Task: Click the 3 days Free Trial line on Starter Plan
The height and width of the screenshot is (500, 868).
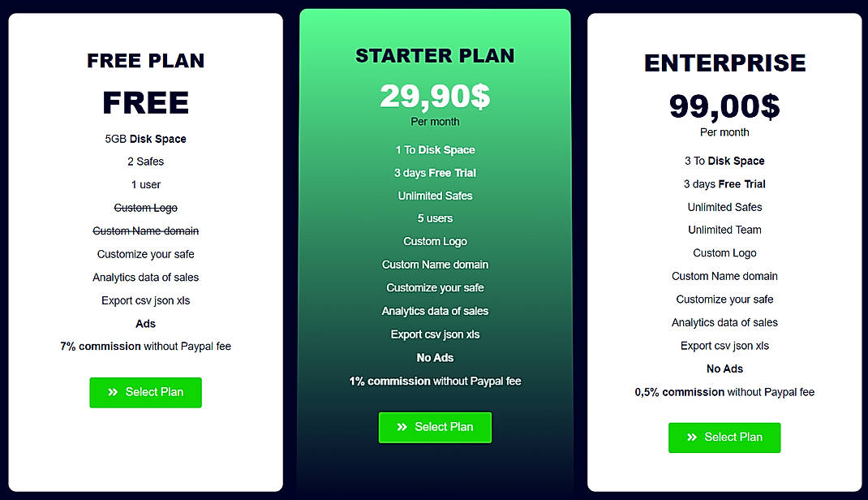Action: (435, 173)
